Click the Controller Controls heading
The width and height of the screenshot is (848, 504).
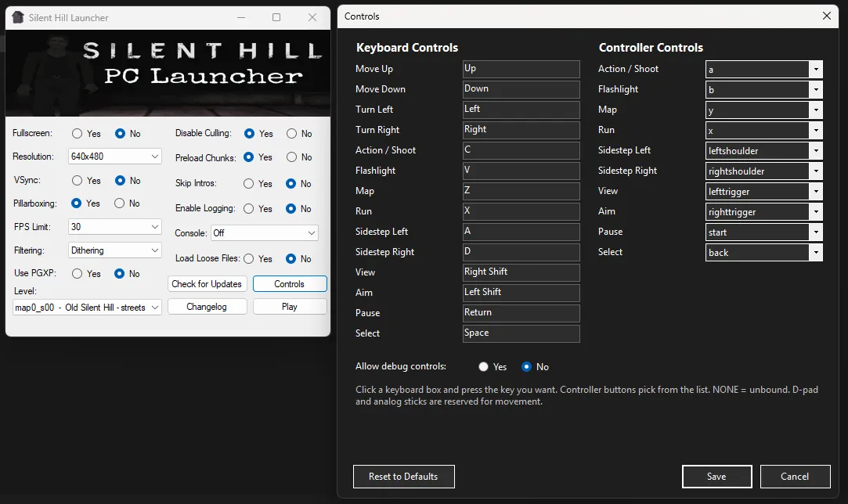pyautogui.click(x=651, y=48)
